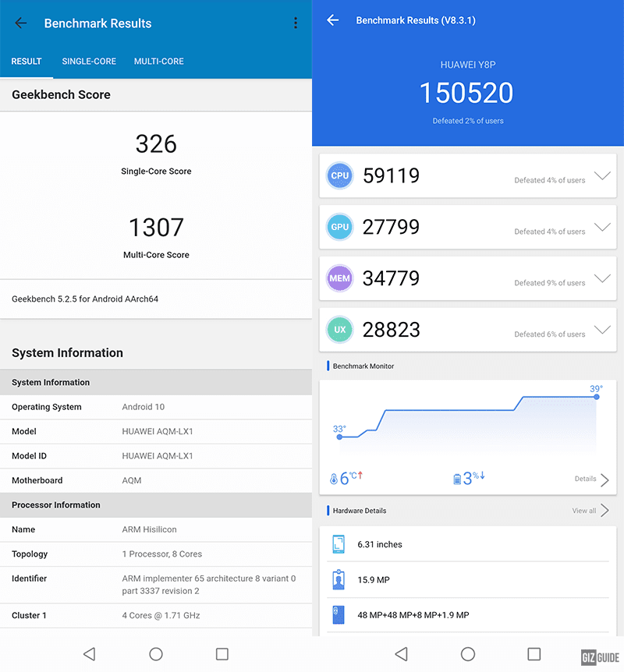Select 'Defeated 6% of users' on UX row
The height and width of the screenshot is (672, 624).
pyautogui.click(x=550, y=334)
